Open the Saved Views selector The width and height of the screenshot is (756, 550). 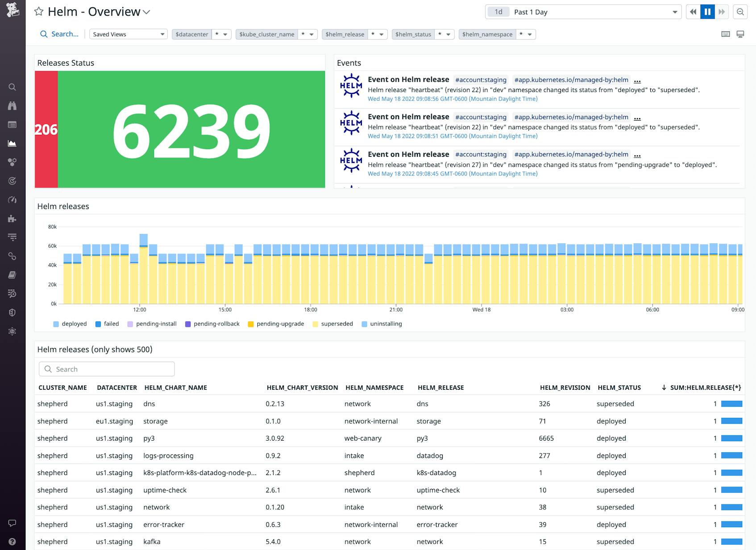click(x=128, y=34)
